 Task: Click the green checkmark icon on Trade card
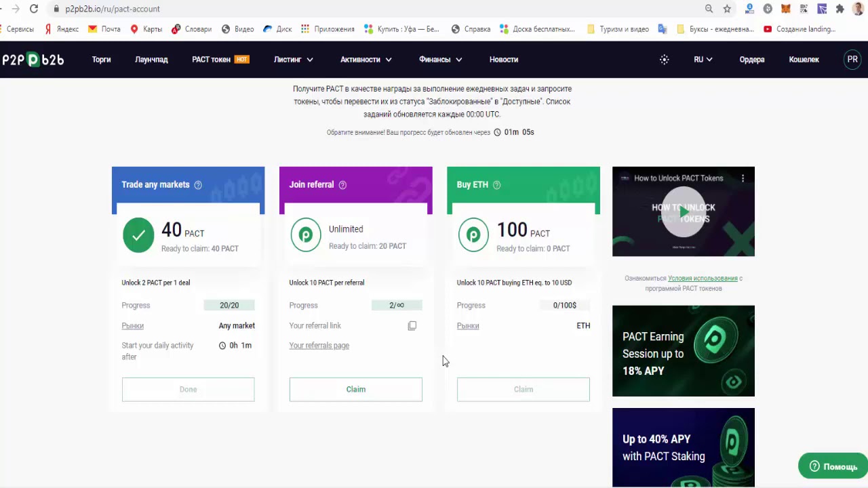[138, 236]
